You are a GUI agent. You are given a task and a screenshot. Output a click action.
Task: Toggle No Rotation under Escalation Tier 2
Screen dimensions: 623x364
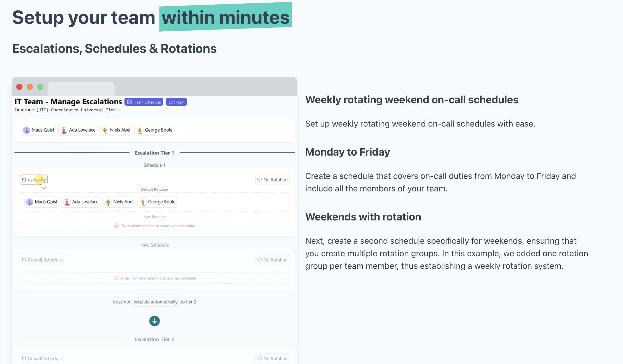point(272,359)
